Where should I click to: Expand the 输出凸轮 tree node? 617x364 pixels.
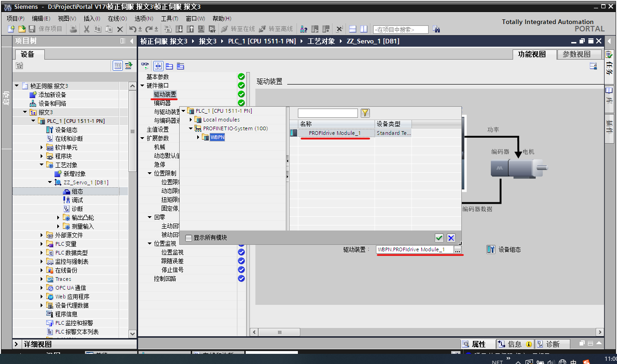pos(59,218)
